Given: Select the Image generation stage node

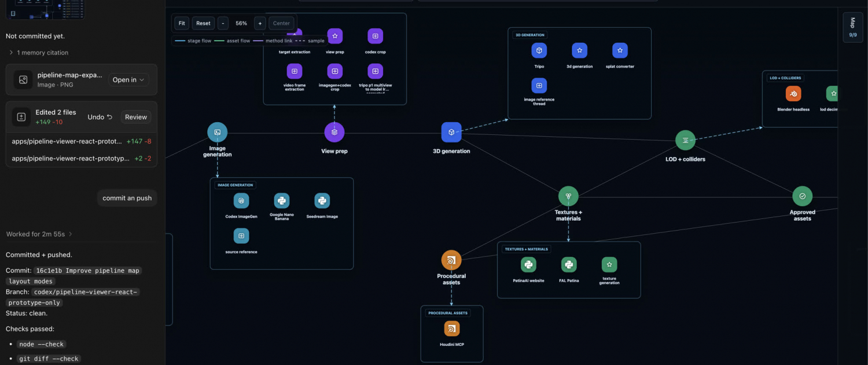Looking at the screenshot, I should 218,132.
